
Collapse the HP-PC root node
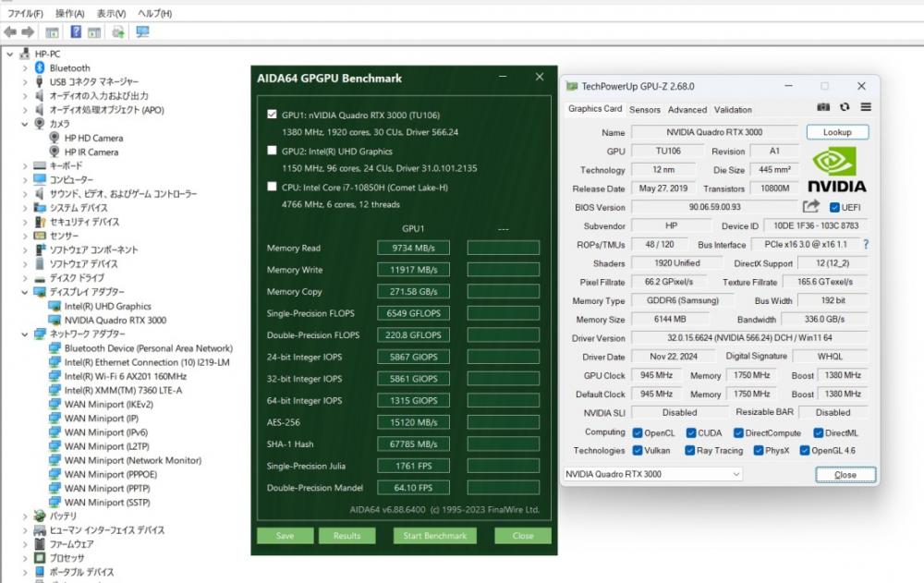(x=10, y=54)
